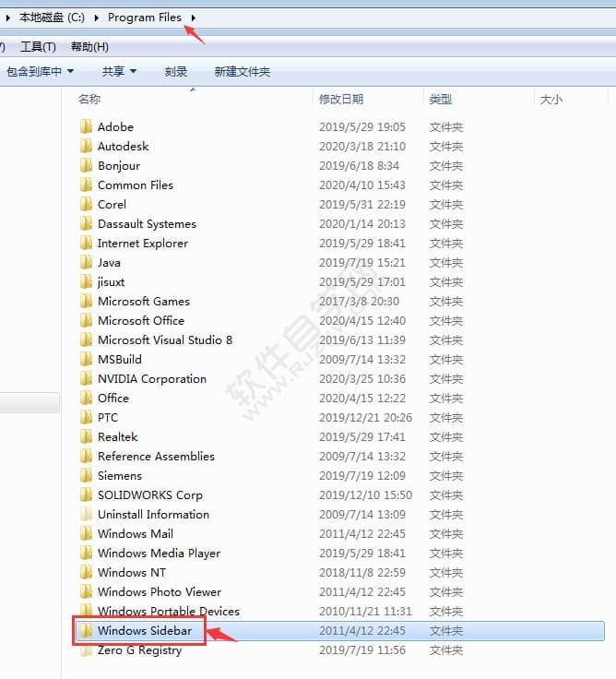616x679 pixels.
Task: Select the Java folder icon
Action: [86, 262]
